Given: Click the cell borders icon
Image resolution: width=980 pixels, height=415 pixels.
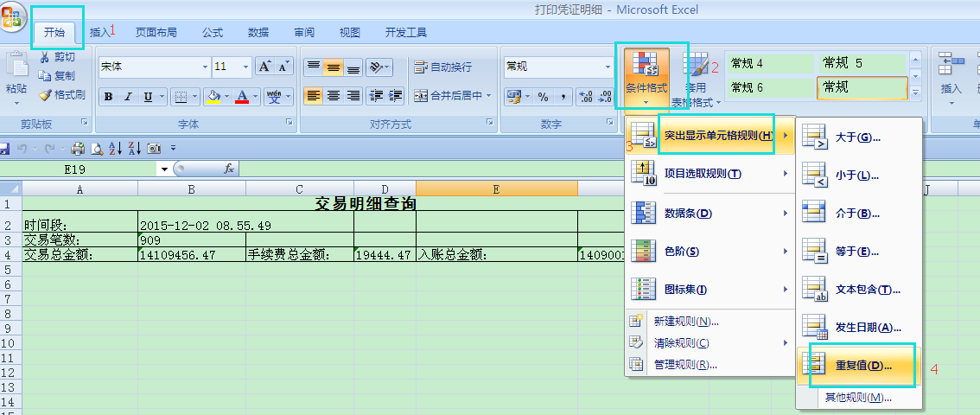Looking at the screenshot, I should (x=181, y=96).
